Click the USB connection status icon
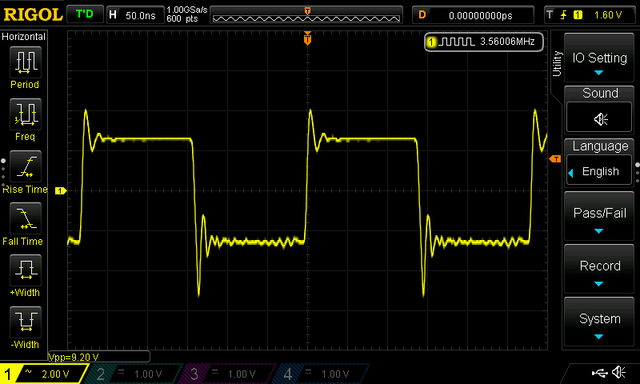Screen dimensions: 640x384 (x=599, y=373)
